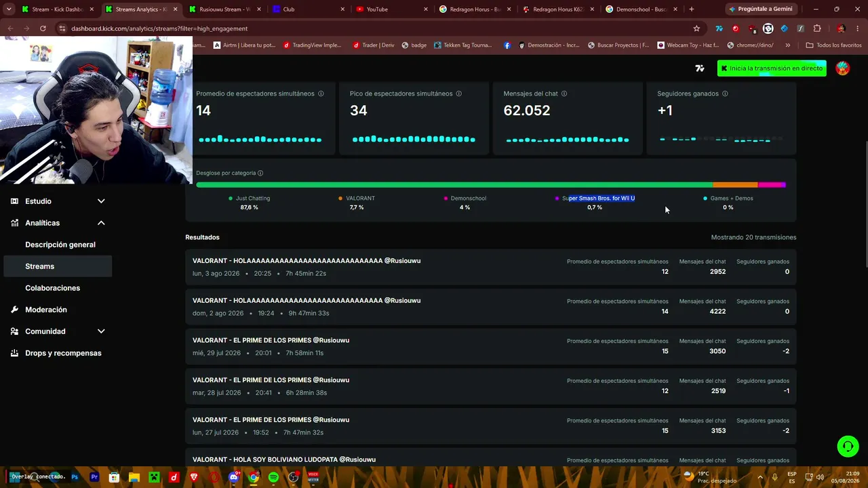Open the profile avatar in the dashboard header
Viewport: 868px width, 488px height.
[842, 68]
